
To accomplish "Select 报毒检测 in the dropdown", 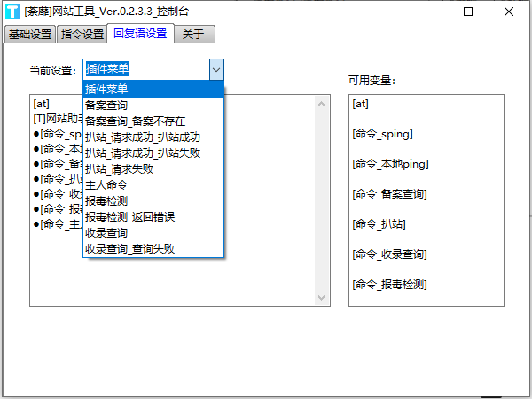I will (x=106, y=200).
